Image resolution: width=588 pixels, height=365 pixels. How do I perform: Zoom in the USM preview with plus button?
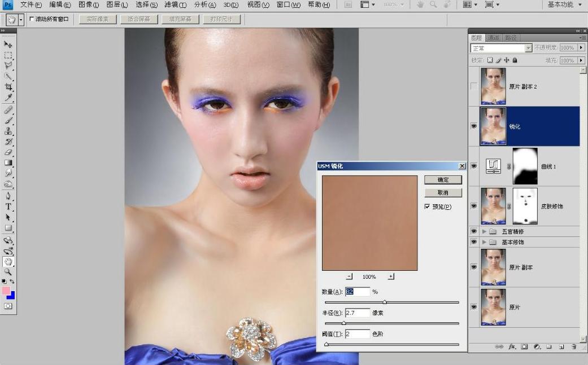tap(391, 276)
